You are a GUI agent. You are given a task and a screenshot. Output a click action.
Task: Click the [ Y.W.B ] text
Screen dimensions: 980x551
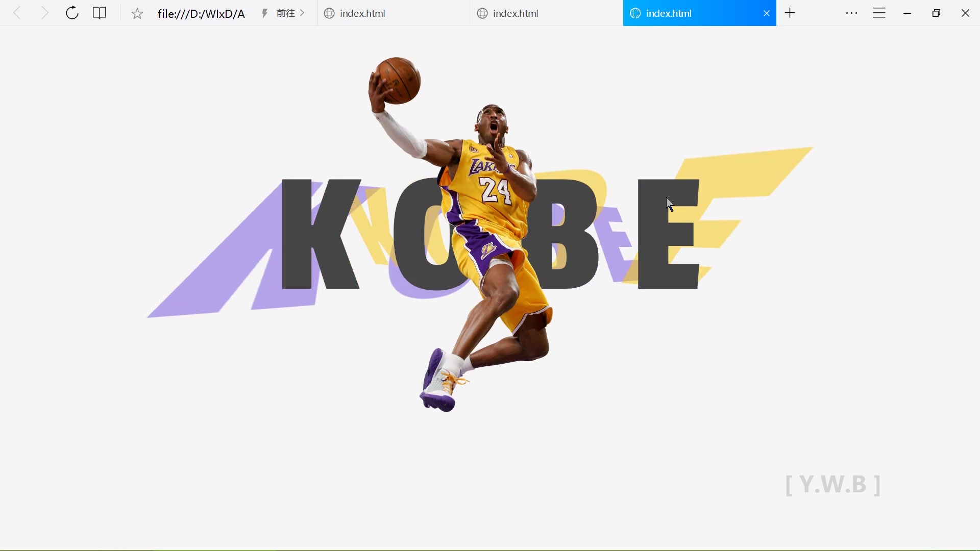click(833, 485)
